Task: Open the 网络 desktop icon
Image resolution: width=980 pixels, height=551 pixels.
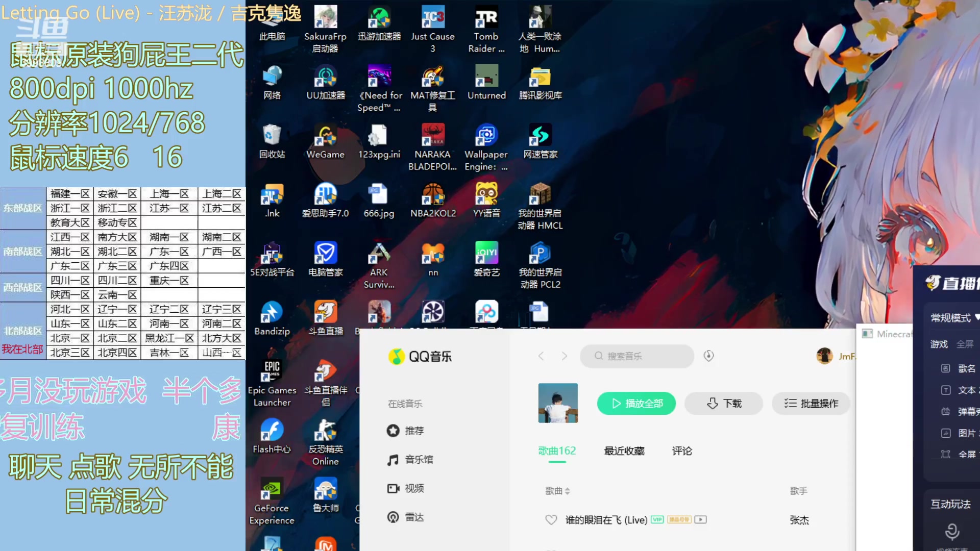Action: pyautogui.click(x=272, y=83)
